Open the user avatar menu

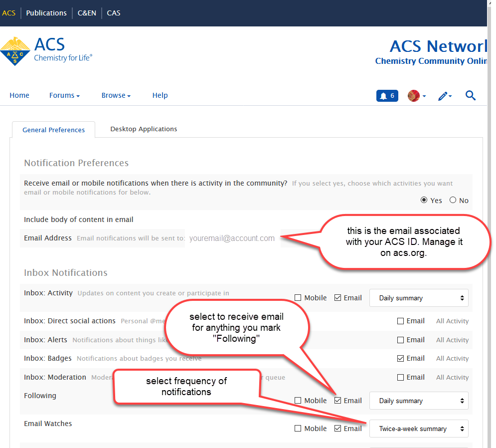416,96
